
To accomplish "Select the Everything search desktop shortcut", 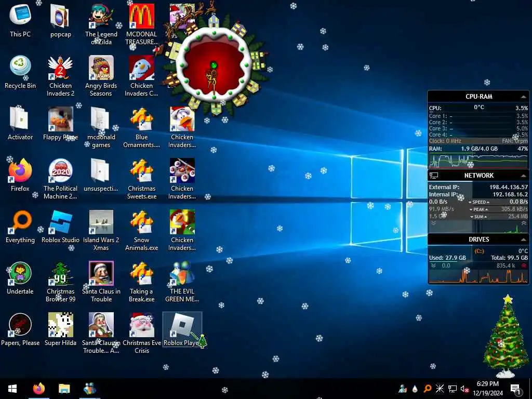I will [x=20, y=227].
